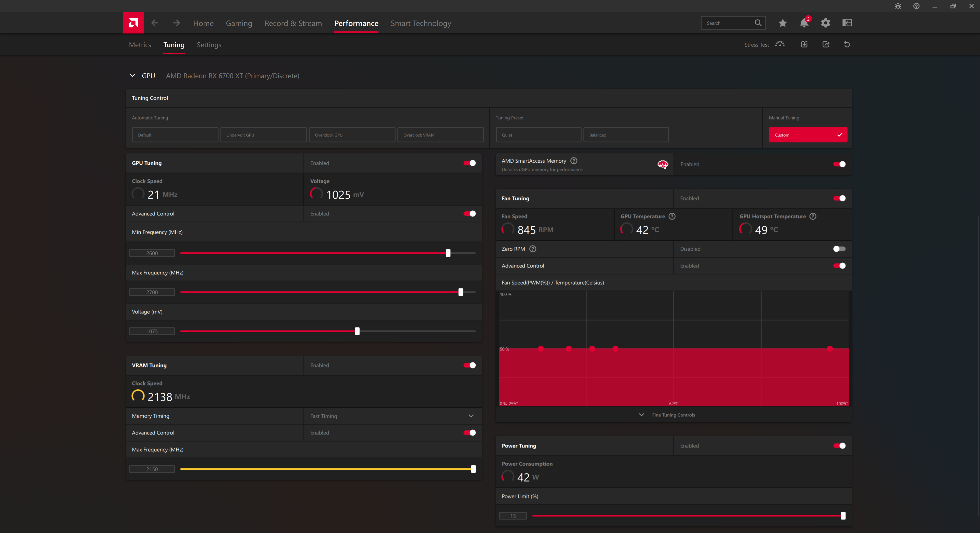Toggle Power Tuning switch

click(x=839, y=445)
